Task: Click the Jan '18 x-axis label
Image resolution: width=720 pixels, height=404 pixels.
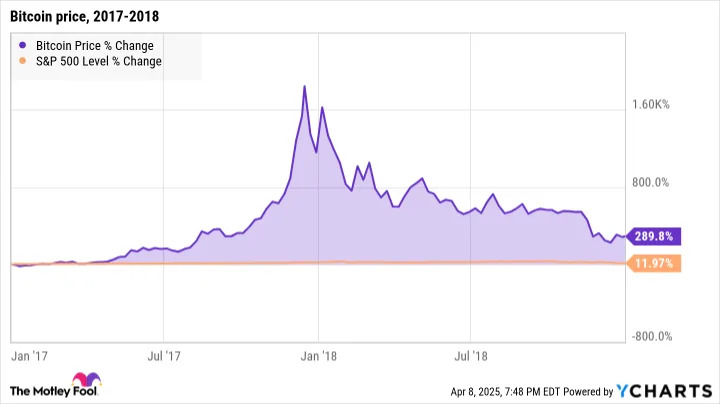Action: (x=319, y=356)
